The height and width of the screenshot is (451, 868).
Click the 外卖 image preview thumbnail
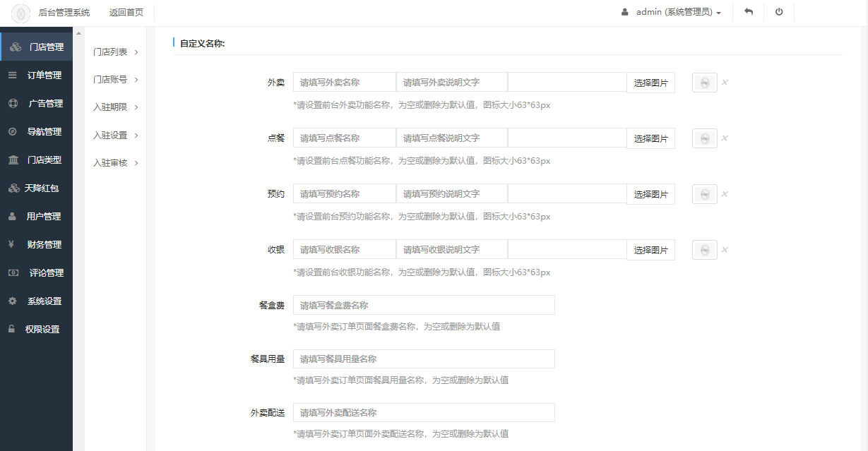(705, 83)
